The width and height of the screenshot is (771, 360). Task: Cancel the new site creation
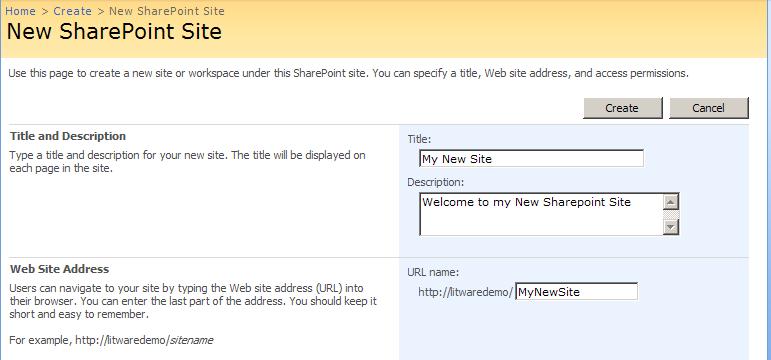[709, 108]
